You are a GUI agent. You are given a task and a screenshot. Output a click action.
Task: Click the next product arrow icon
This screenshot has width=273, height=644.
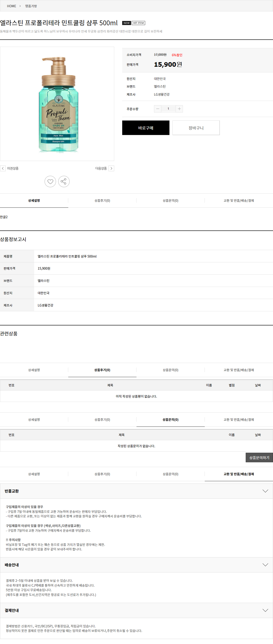pyautogui.click(x=111, y=168)
